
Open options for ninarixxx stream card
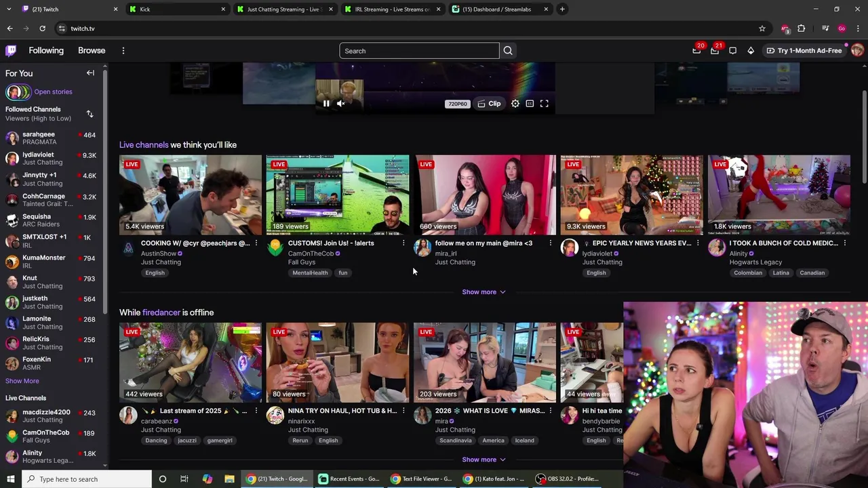click(403, 411)
